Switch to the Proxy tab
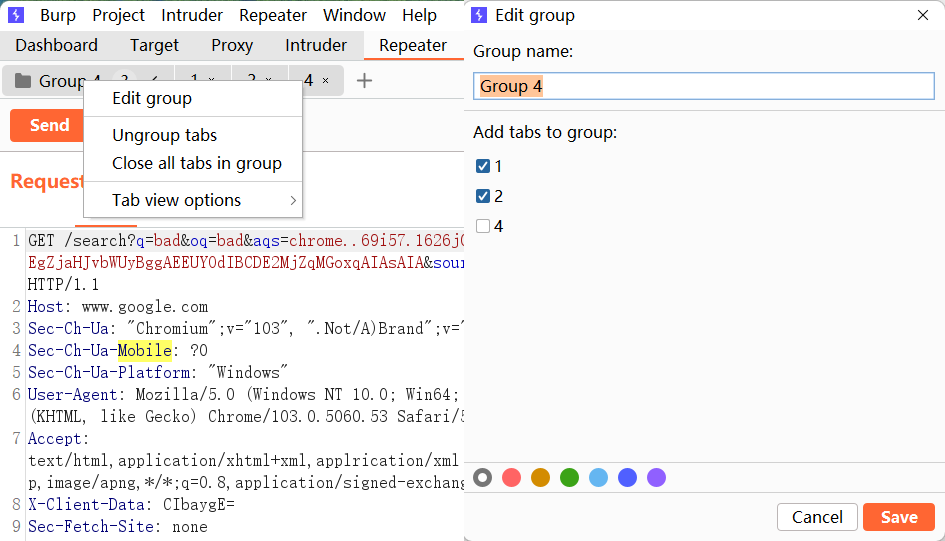The width and height of the screenshot is (945, 541). (x=232, y=45)
